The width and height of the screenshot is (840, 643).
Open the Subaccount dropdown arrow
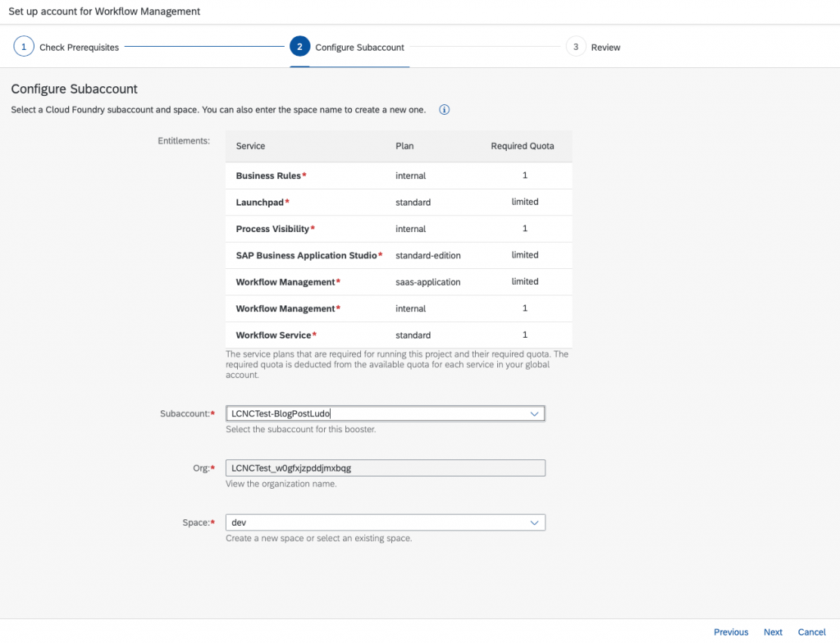pyautogui.click(x=534, y=413)
